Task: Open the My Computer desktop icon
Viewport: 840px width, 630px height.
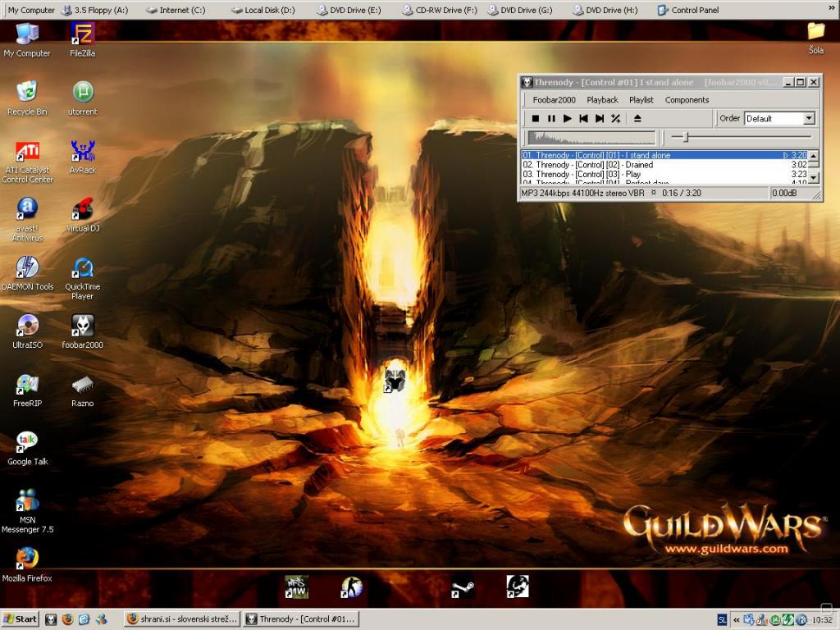Action: coord(27,39)
